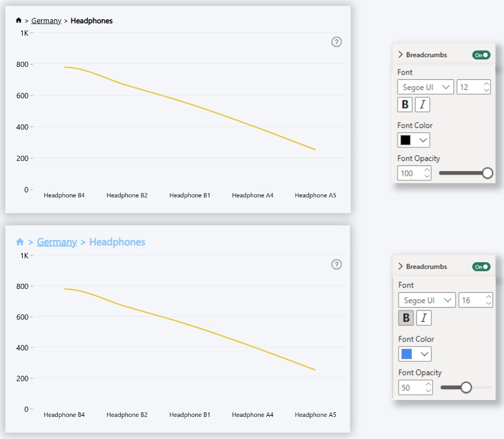Increase font size 12 with up arrow

coord(486,84)
